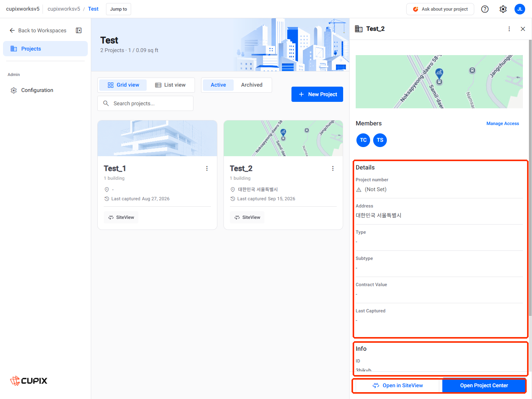Click the Cupix logo
The image size is (532, 399).
pos(29,381)
